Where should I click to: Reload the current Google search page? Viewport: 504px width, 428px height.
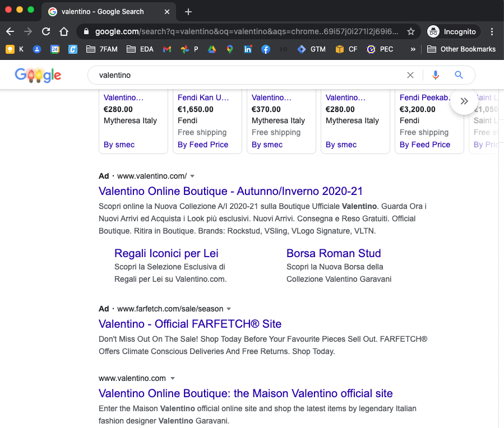(x=46, y=31)
